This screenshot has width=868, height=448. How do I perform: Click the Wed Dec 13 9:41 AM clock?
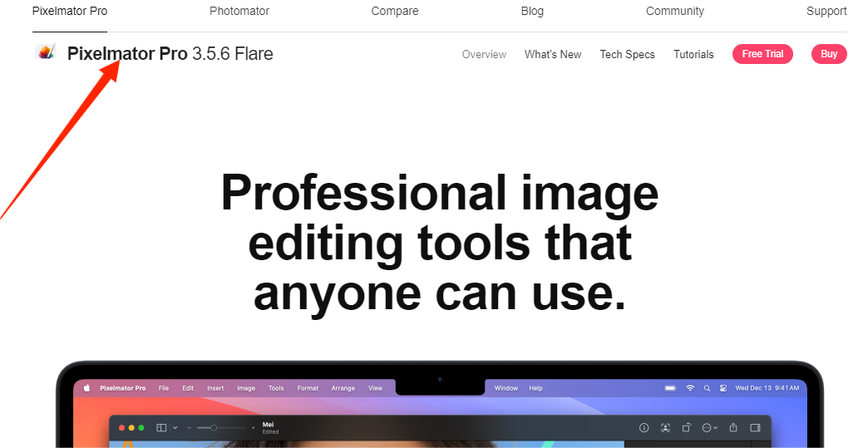click(x=767, y=388)
